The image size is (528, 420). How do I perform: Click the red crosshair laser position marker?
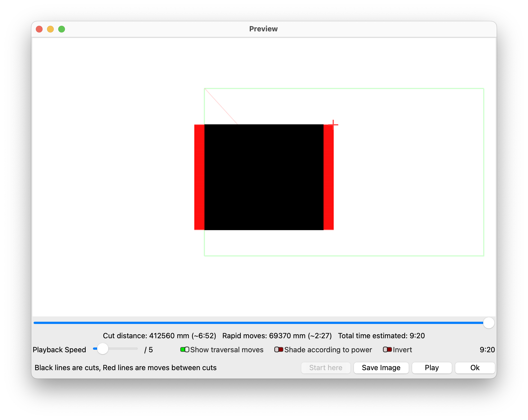point(333,125)
